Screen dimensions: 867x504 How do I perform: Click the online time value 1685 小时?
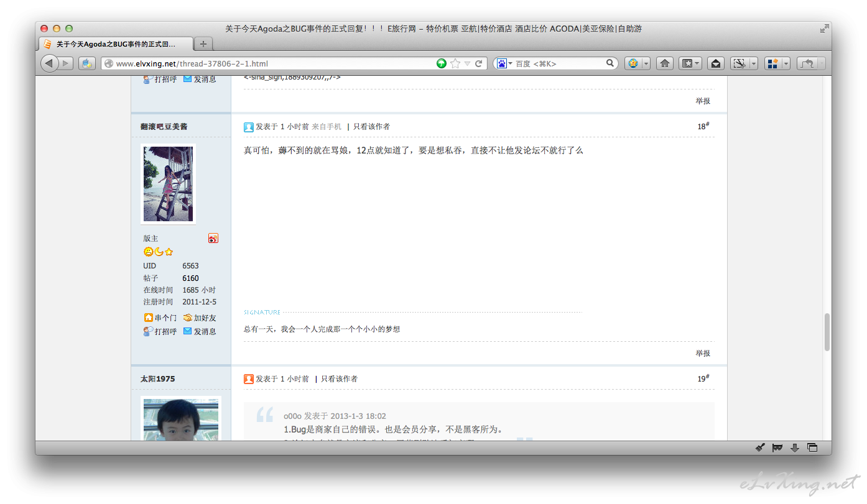pos(199,290)
